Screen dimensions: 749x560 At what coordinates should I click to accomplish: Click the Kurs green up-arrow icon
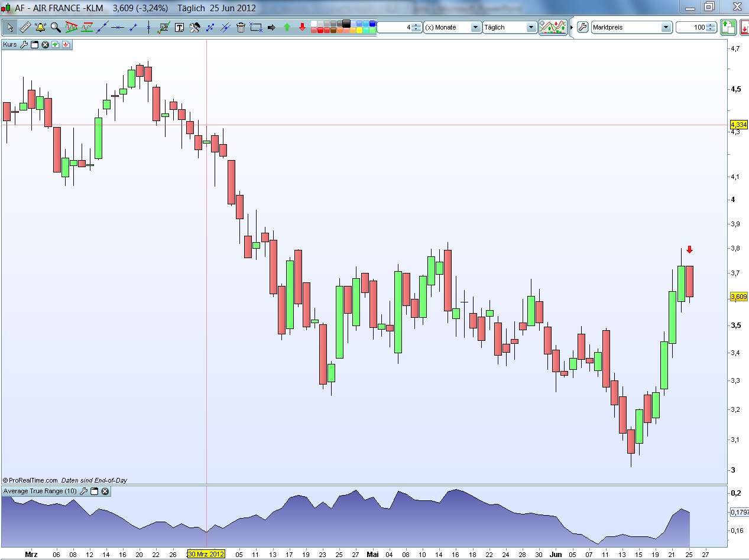55,44
